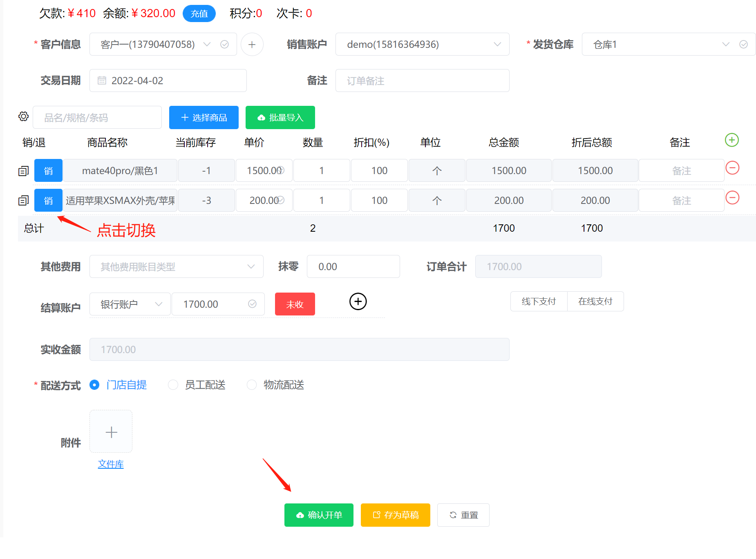Viewport: 756px width, 559px height.
Task: Select 员工配送 delivery method
Action: (197, 385)
